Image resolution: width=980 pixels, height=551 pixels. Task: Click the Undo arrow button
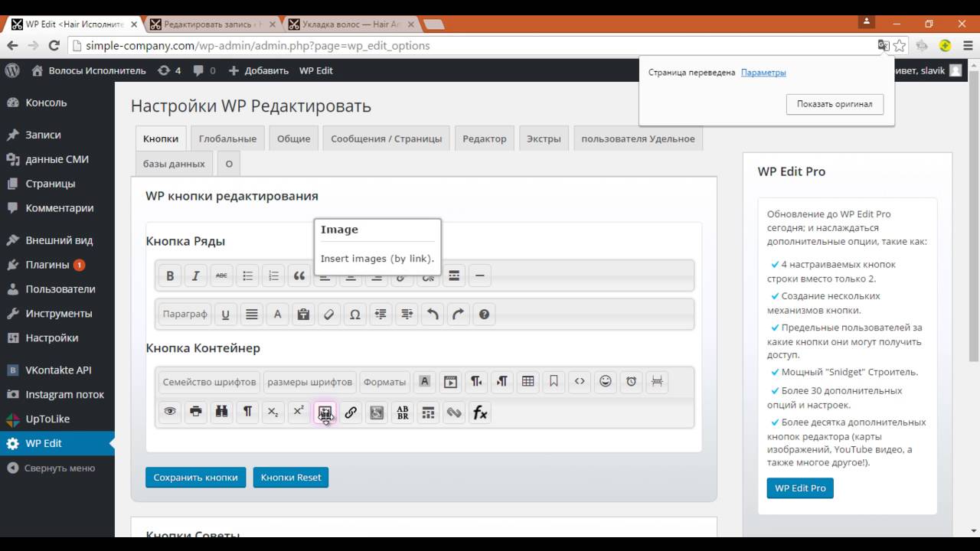(432, 315)
